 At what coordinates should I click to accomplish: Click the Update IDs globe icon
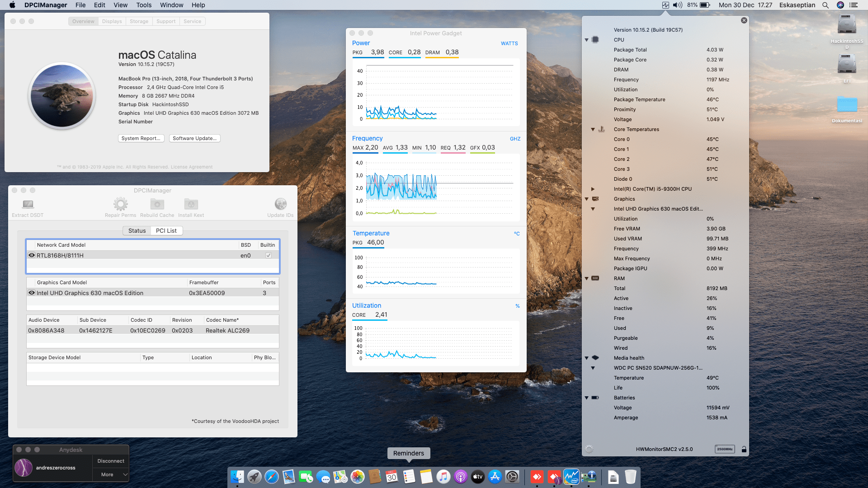280,204
